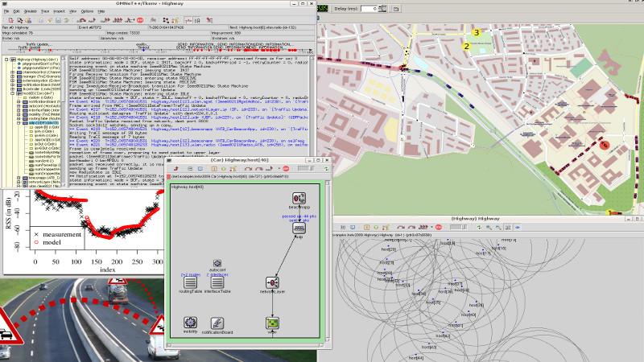Click the last icon in main toolbar
The image size is (644, 362).
click(209, 20)
